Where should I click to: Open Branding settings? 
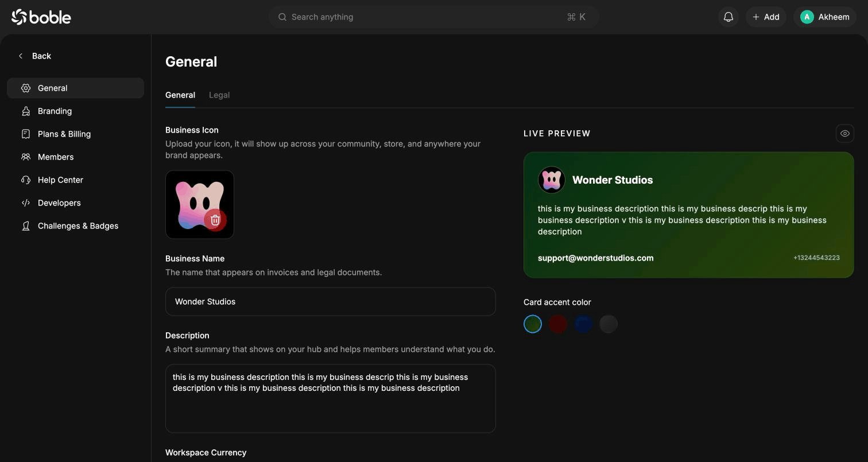point(75,111)
